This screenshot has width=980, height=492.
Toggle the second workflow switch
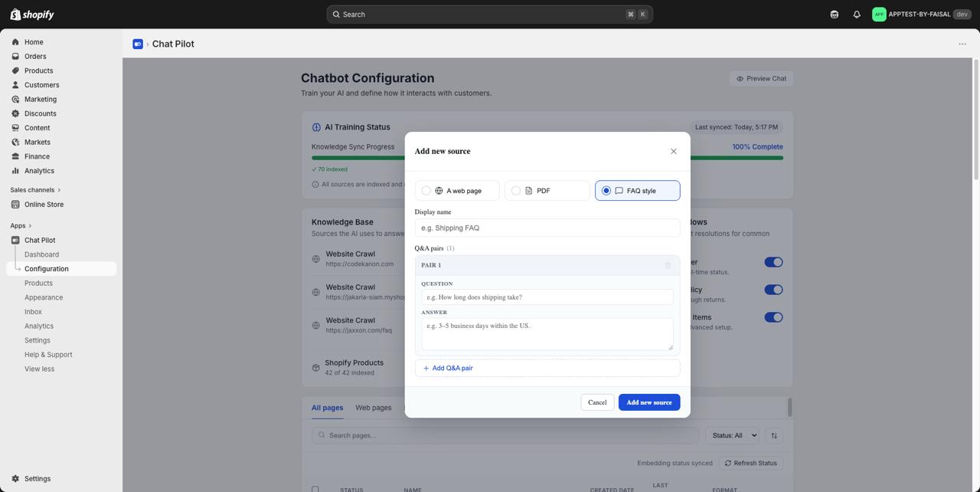(x=773, y=290)
